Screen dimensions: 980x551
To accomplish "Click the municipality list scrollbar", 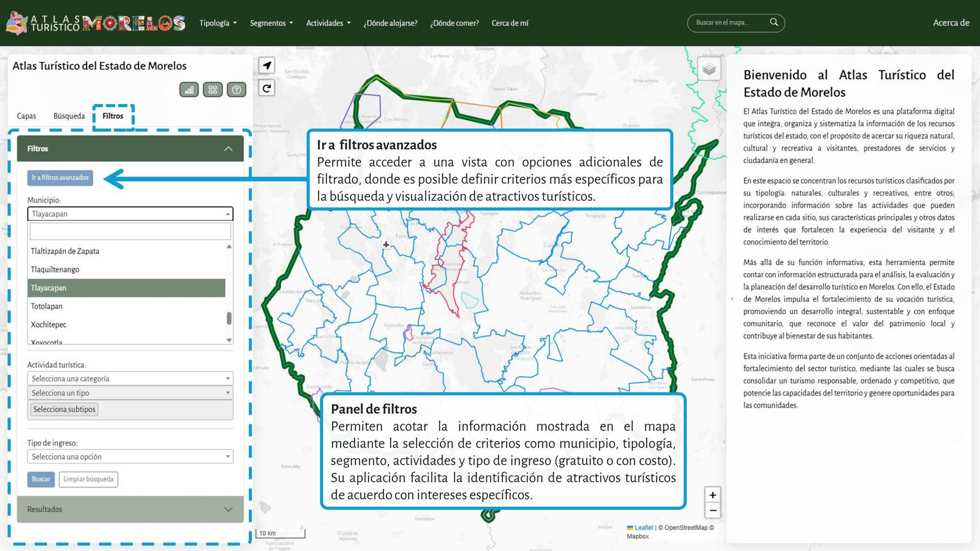I will (x=229, y=318).
